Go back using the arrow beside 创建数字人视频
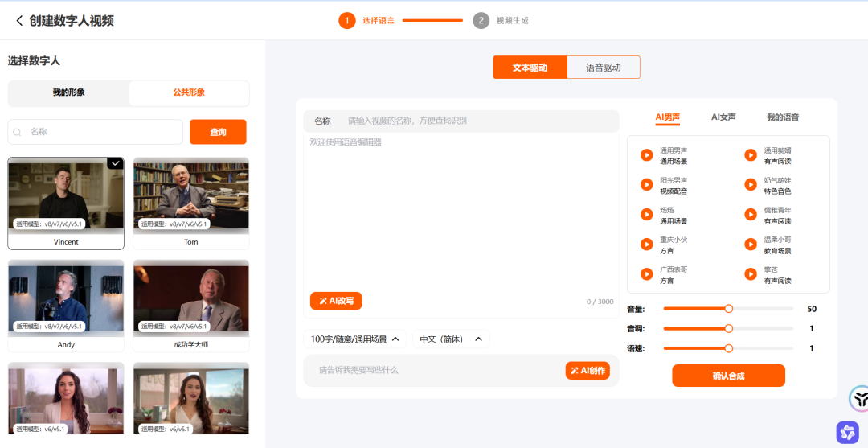 [19, 21]
